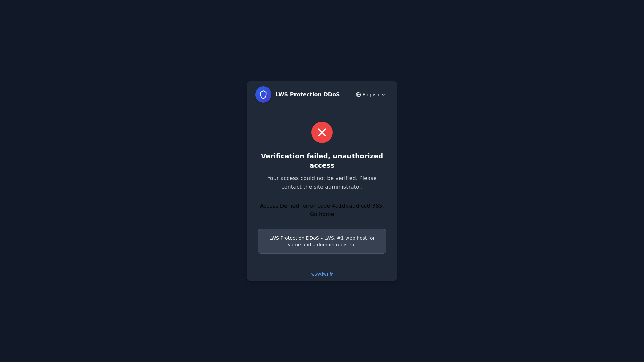The image size is (644, 362).
Task: Click the blue shield logo icon
Action: click(x=263, y=95)
